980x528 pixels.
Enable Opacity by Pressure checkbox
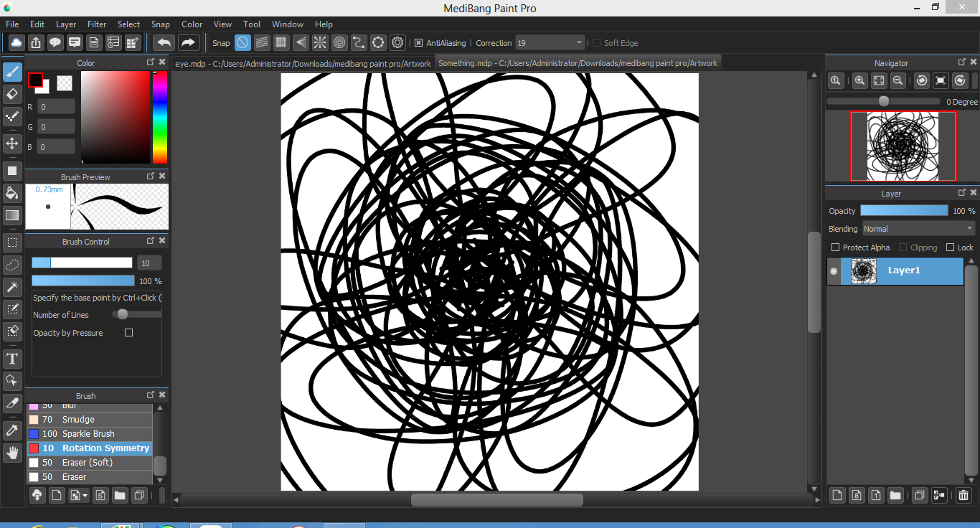pyautogui.click(x=129, y=333)
